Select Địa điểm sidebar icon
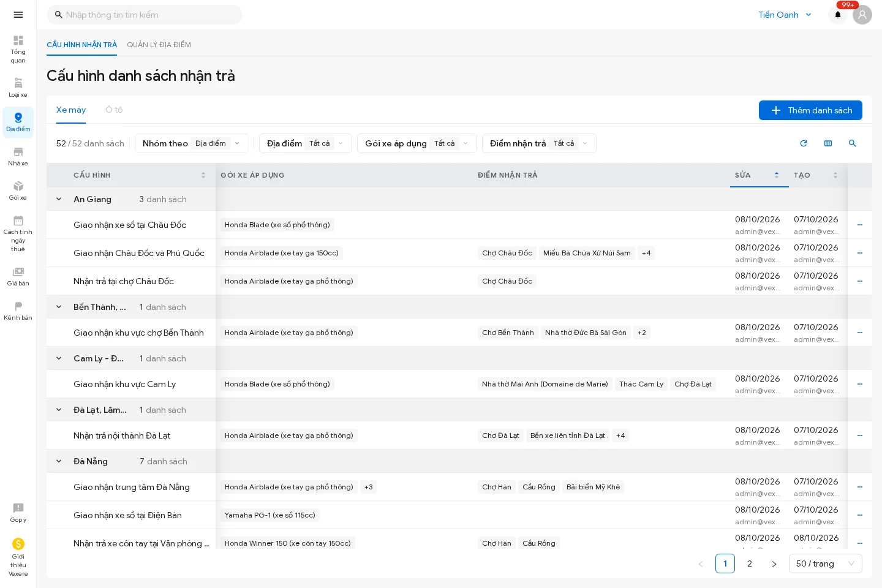 tap(18, 122)
